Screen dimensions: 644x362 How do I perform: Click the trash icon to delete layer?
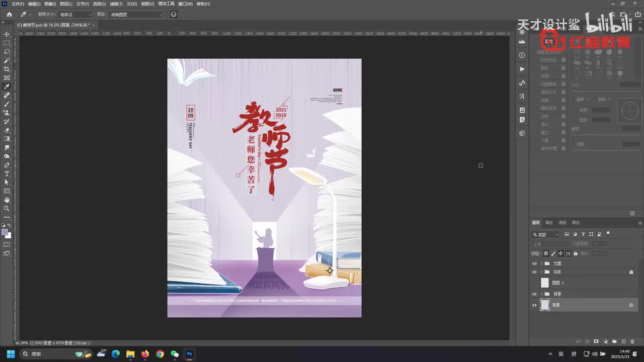(632, 341)
